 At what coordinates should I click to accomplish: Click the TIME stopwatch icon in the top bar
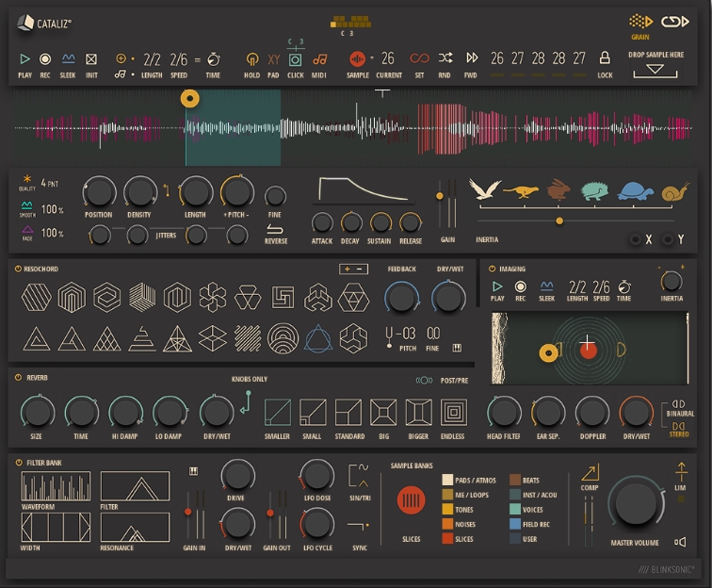click(214, 59)
